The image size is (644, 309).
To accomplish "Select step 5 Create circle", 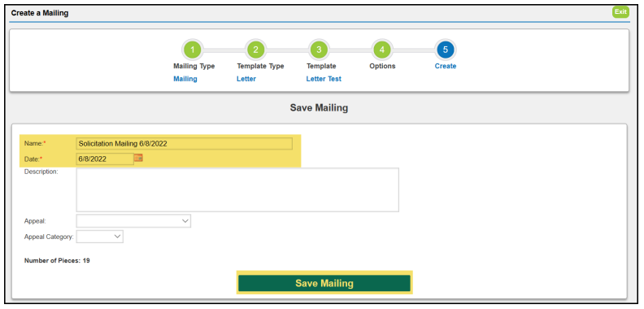I will point(446,50).
